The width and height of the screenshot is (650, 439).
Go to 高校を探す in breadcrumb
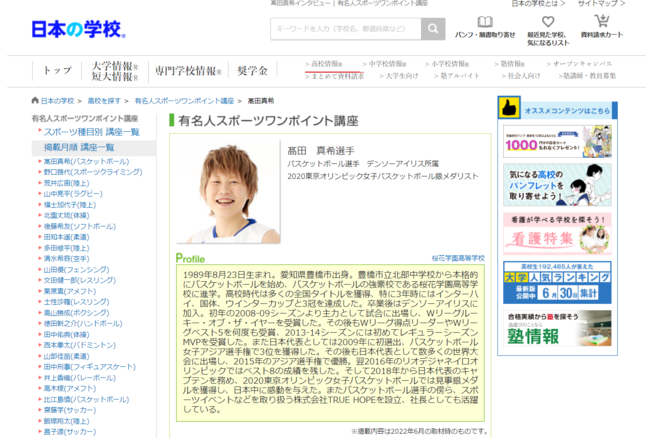[x=104, y=101]
